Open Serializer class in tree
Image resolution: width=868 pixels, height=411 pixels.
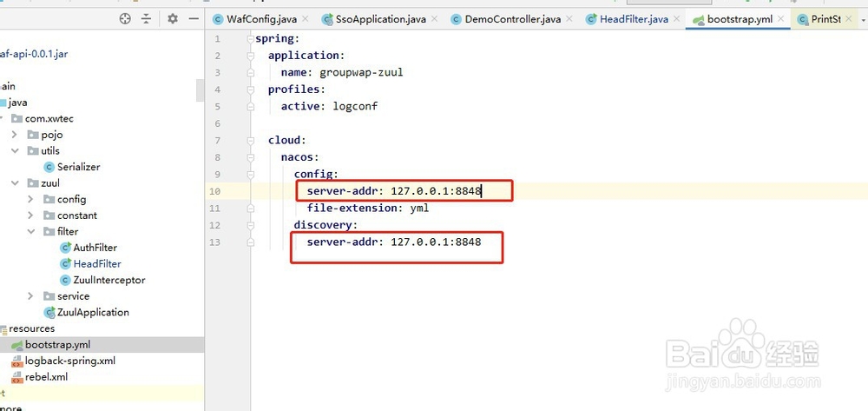(79, 167)
